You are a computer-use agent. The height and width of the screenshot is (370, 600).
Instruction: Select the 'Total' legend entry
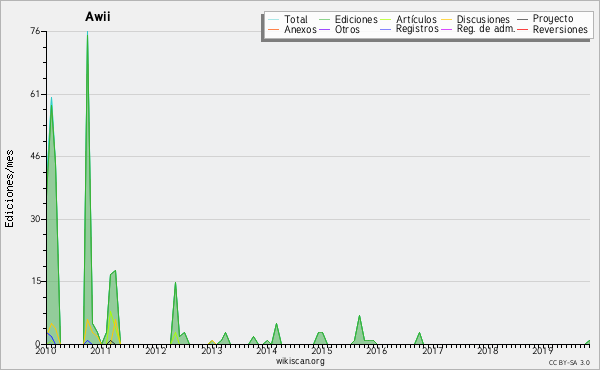(x=296, y=19)
